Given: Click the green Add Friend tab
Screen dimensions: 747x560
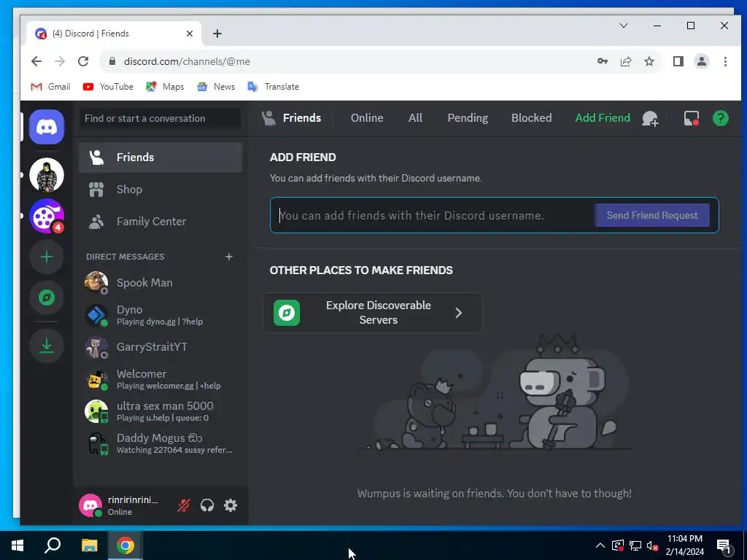Looking at the screenshot, I should click(x=603, y=118).
